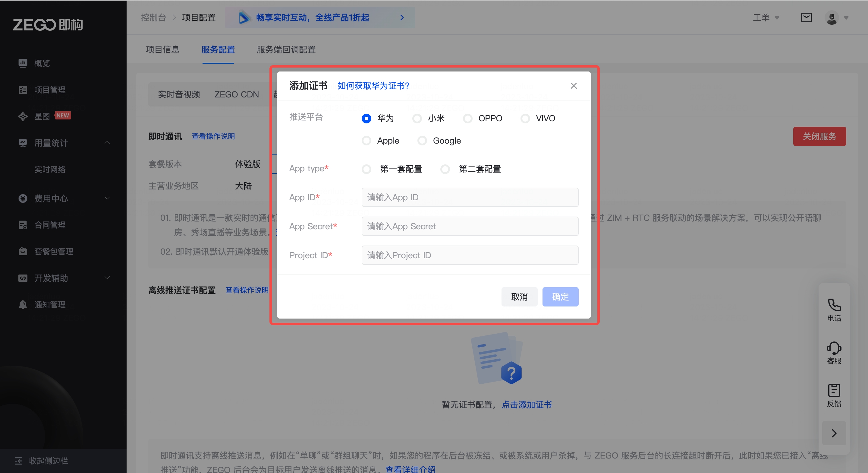Click the red 关闭服务 button
This screenshot has width=868, height=473.
click(x=819, y=136)
